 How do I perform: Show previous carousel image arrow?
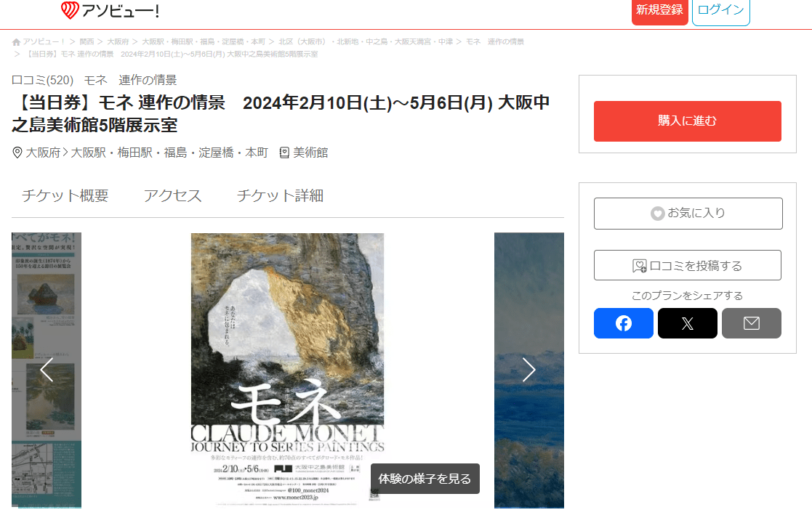click(x=47, y=370)
